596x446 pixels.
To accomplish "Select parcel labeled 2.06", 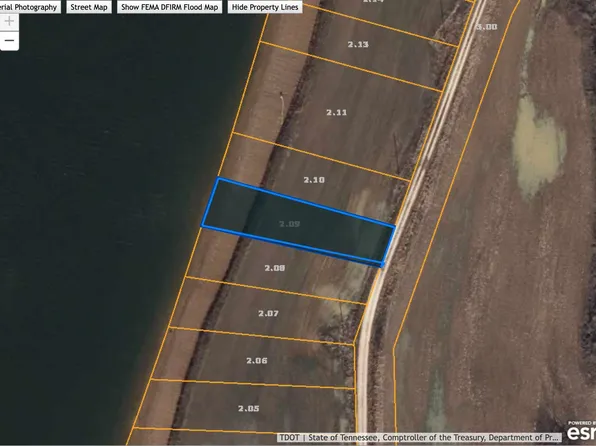I will [257, 360].
